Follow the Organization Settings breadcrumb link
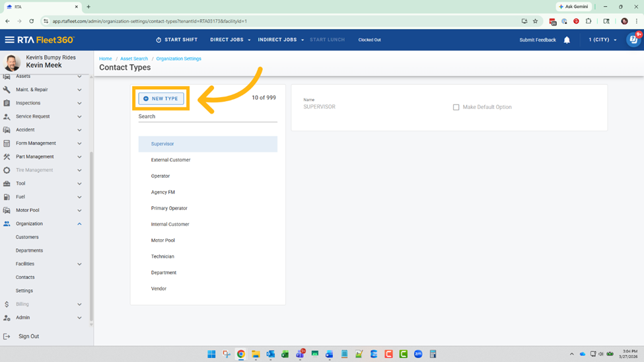The height and width of the screenshot is (362, 644). 178,59
